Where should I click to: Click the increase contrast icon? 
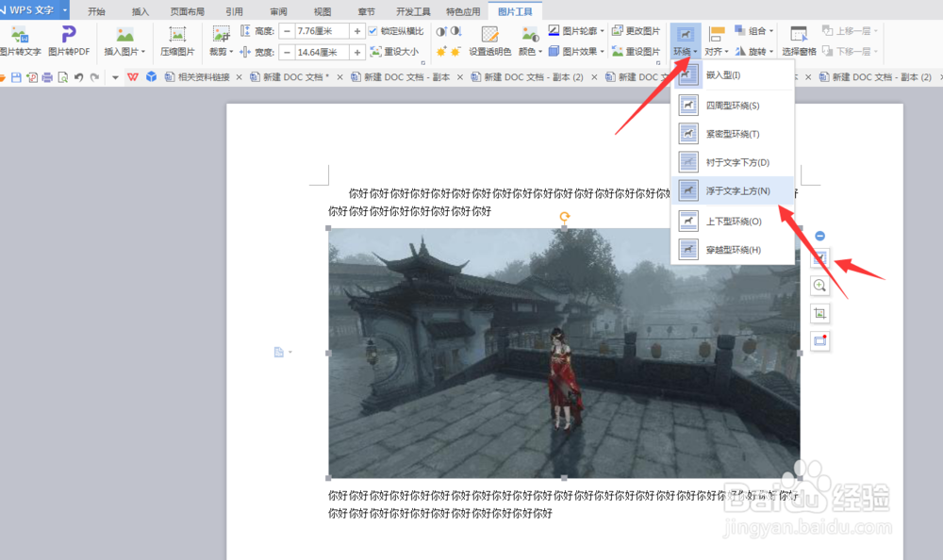pyautogui.click(x=440, y=31)
